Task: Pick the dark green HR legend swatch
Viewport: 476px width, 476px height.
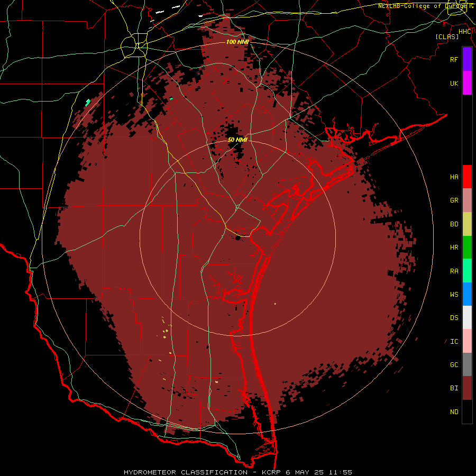Action: pyautogui.click(x=467, y=248)
